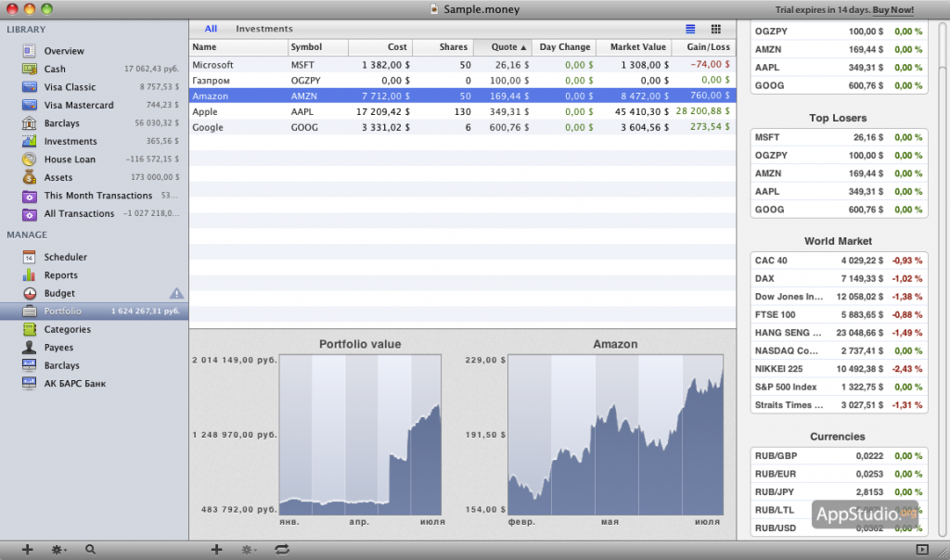The width and height of the screenshot is (950, 560).
Task: Click MSFT in the Top Losers list
Action: pyautogui.click(x=839, y=137)
